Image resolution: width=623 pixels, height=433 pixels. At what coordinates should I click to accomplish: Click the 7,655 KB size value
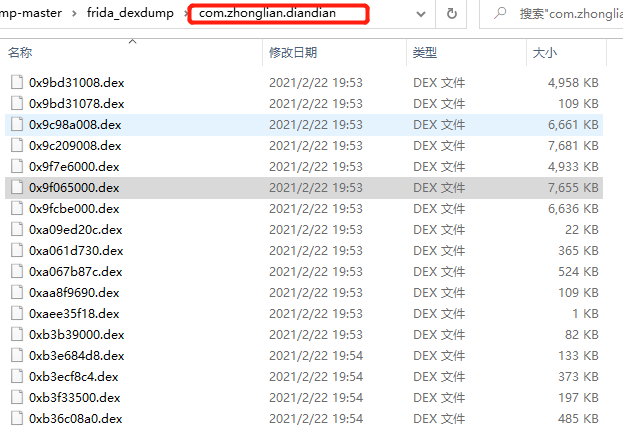[573, 188]
